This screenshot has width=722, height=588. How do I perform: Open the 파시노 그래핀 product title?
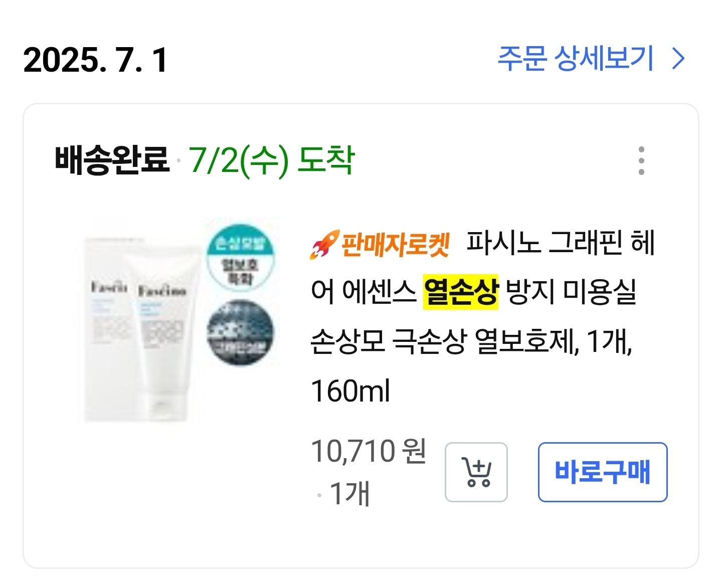tap(561, 244)
